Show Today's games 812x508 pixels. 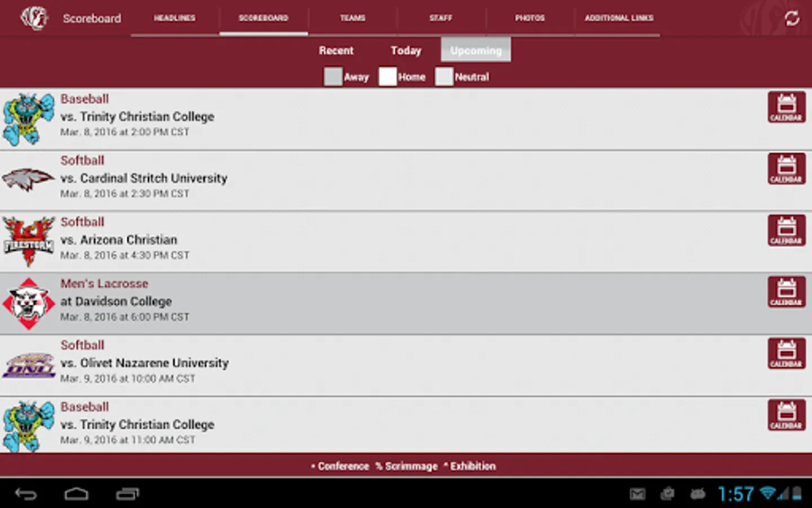[x=406, y=50]
